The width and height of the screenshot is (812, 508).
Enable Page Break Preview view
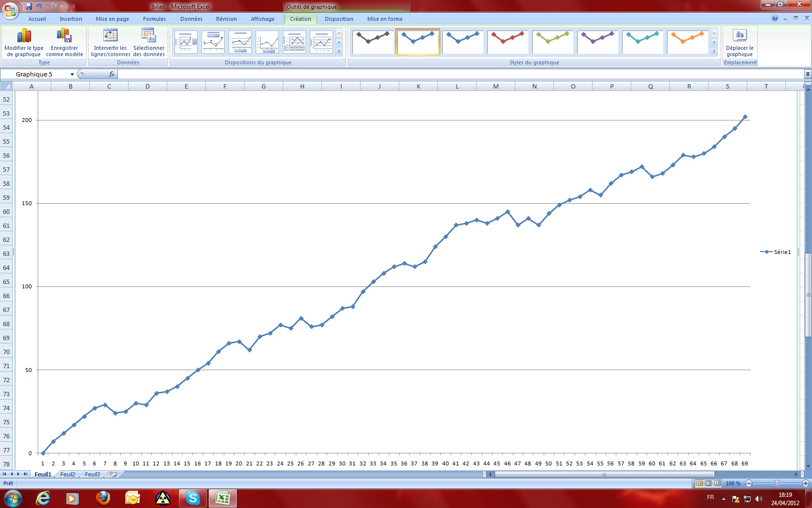pos(717,483)
